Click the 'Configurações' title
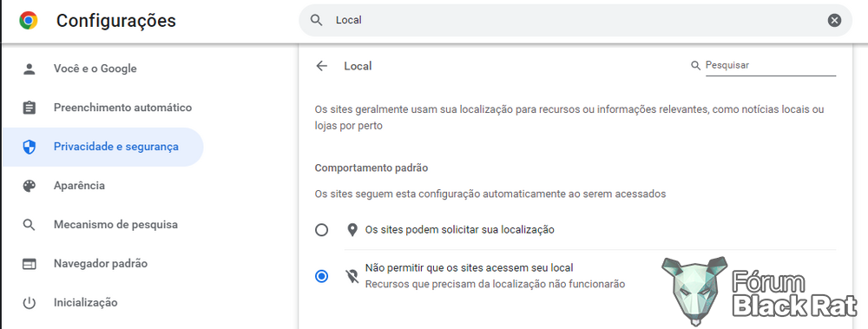Screen dimensions: 868x329 (x=116, y=21)
